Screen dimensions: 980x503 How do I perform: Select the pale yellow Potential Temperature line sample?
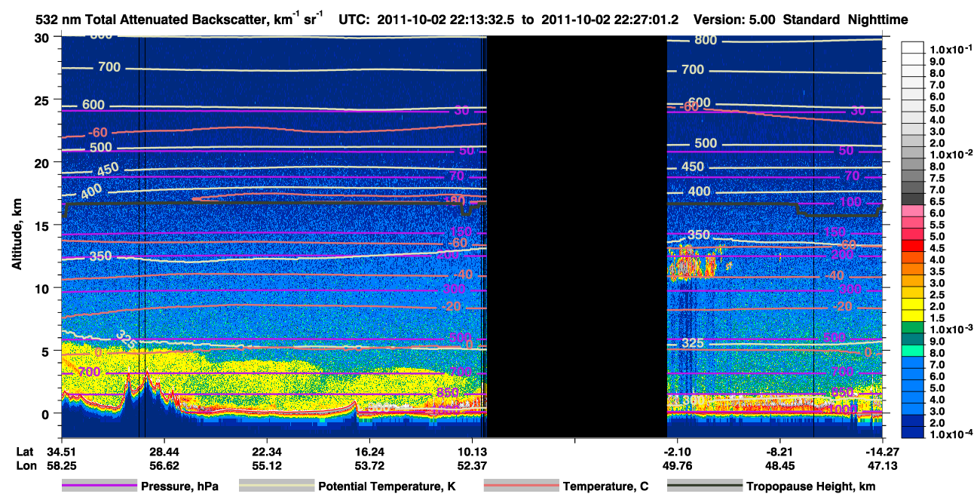[276, 486]
